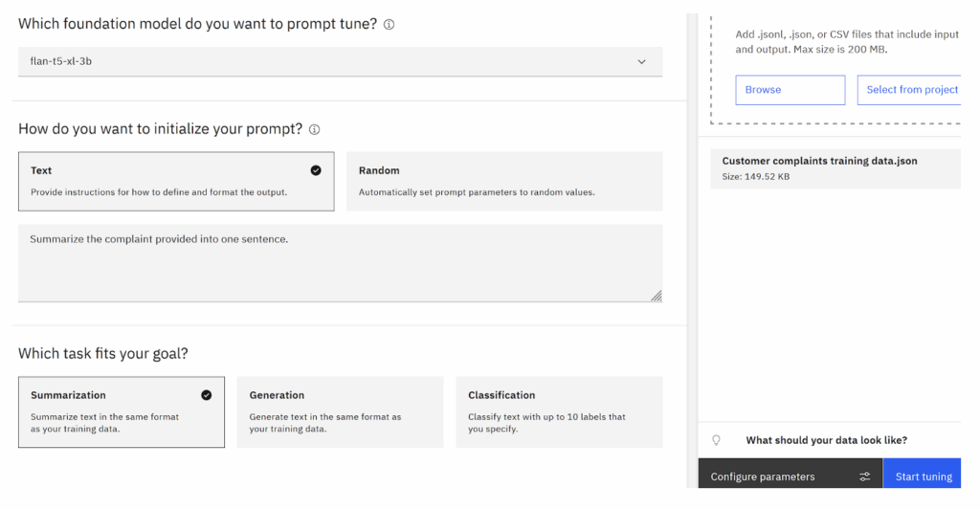
Task: Click the Size: 149.52 KB text
Action: 756,177
